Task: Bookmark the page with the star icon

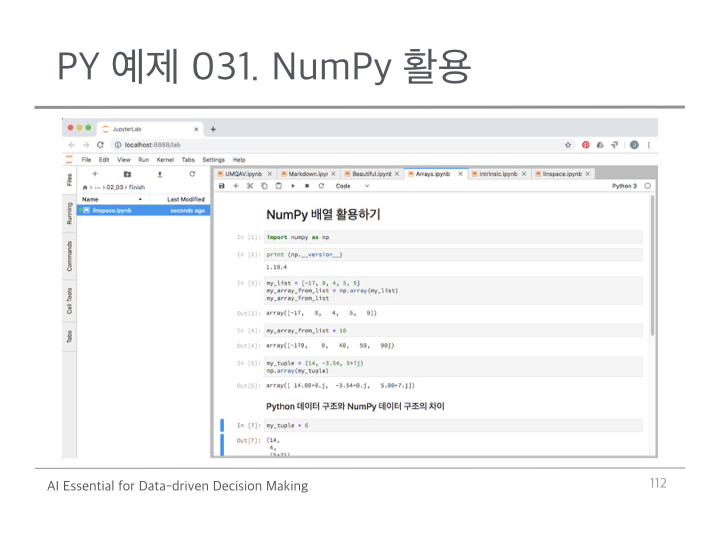Action: 568,145
